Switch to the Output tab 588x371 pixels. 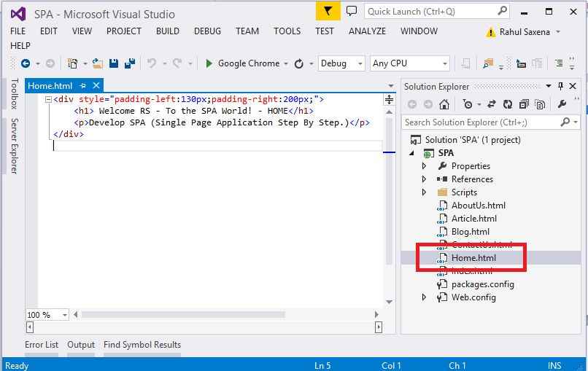81,345
